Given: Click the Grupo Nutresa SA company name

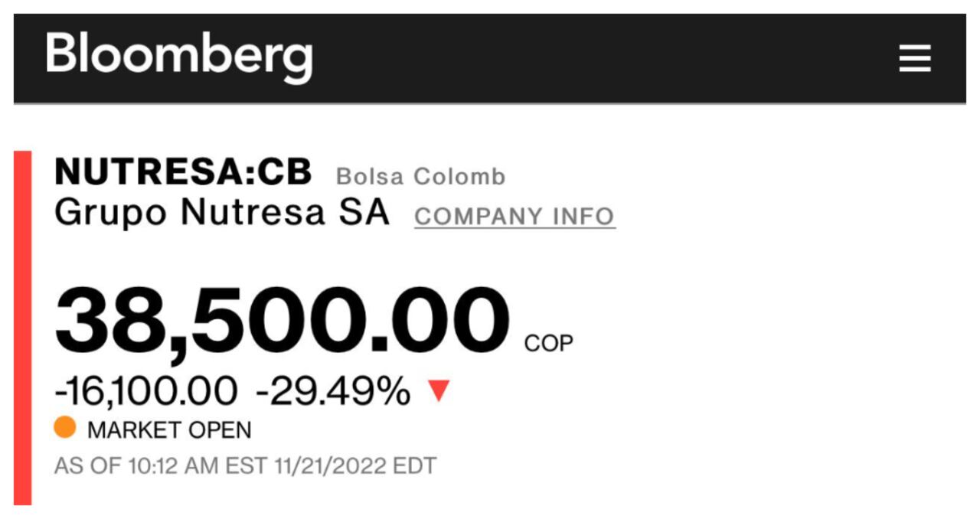Looking at the screenshot, I should click(x=222, y=212).
